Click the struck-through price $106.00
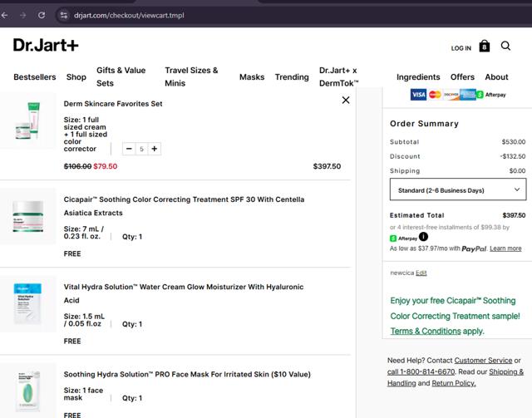This screenshot has width=532, height=418. 77,166
